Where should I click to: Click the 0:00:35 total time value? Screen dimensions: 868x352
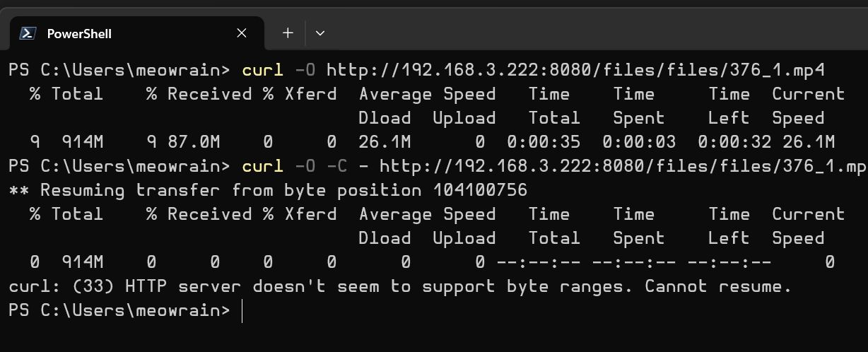pyautogui.click(x=544, y=142)
